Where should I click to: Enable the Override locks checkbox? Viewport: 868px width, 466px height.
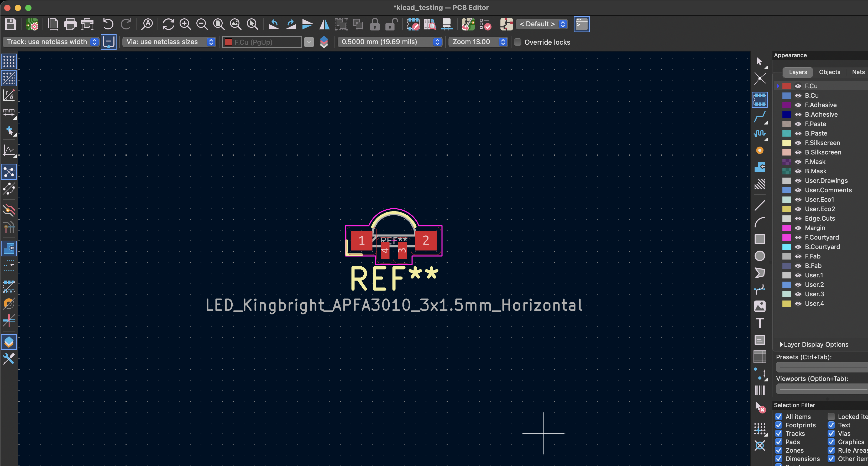pyautogui.click(x=518, y=42)
